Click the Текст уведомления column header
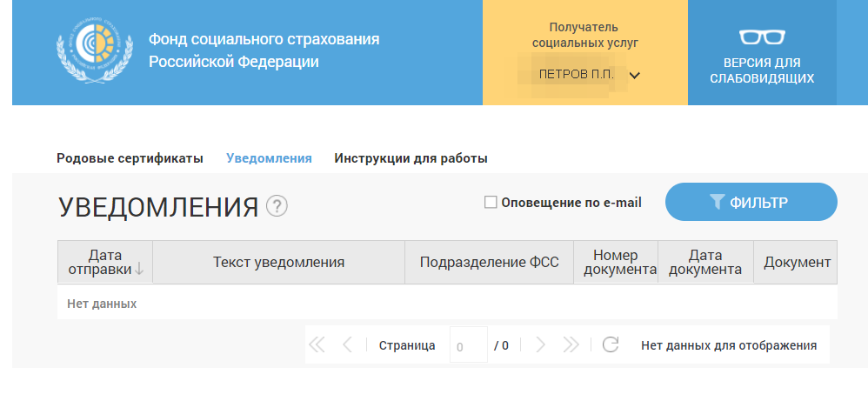The image size is (868, 401). 278,262
